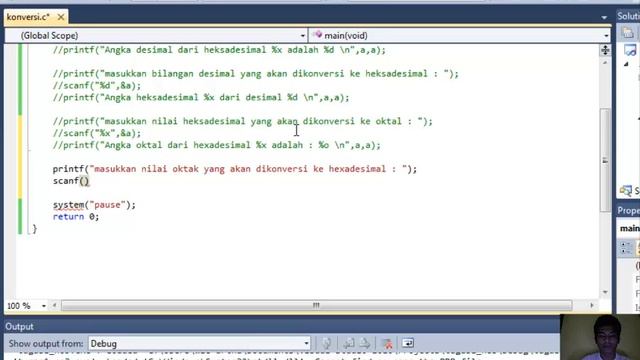Click commented line "masukkan nilai heksadesimal"
Image resolution: width=640 pixels, height=360 pixels.
click(242, 121)
